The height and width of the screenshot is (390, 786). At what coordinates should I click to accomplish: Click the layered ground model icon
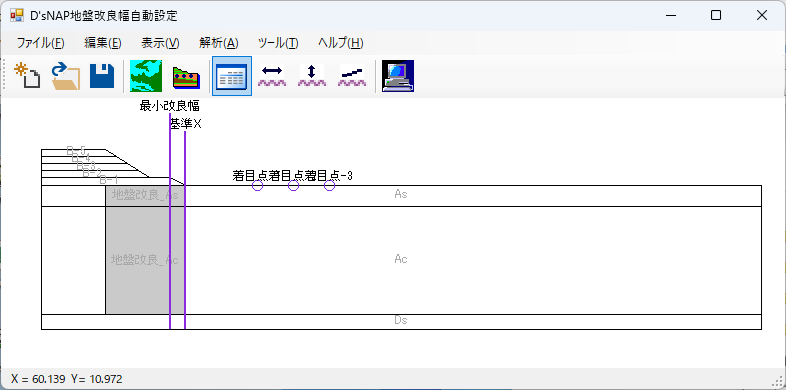(186, 76)
